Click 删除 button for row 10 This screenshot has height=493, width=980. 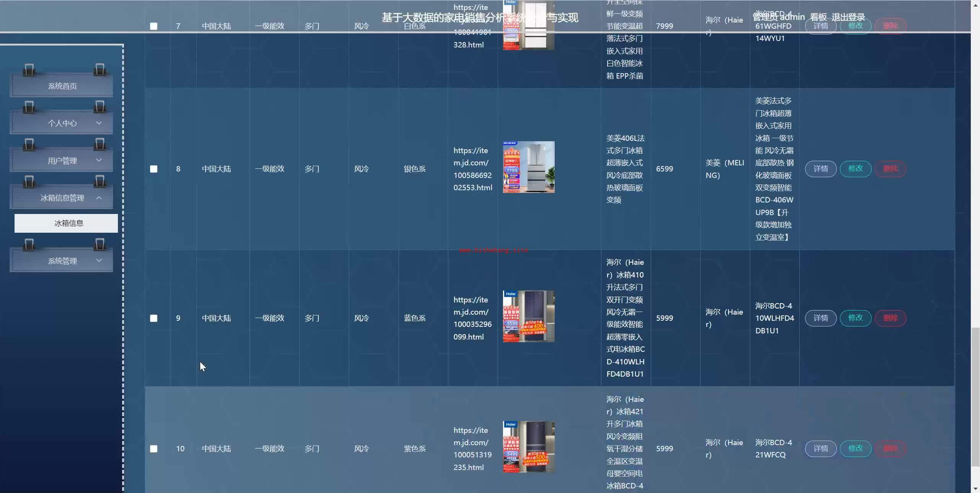[890, 449]
